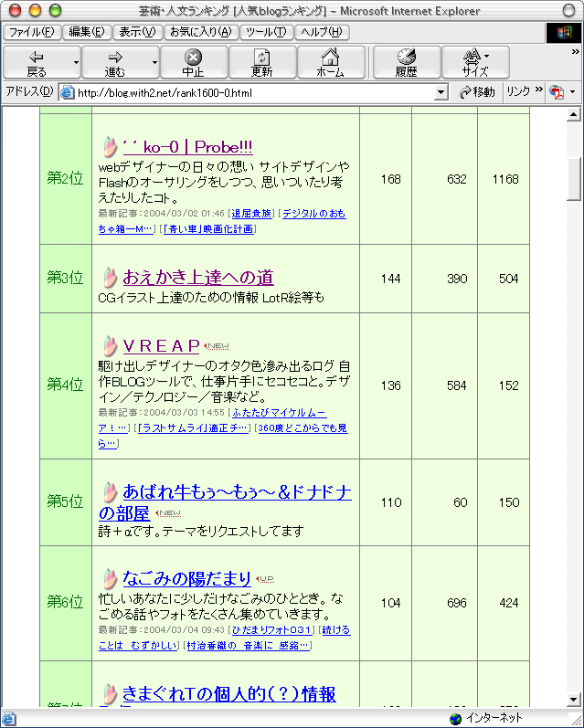Screen dimensions: 584x728
Task: Expand the Forward button history dropdown arrow
Action: pyautogui.click(x=154, y=64)
